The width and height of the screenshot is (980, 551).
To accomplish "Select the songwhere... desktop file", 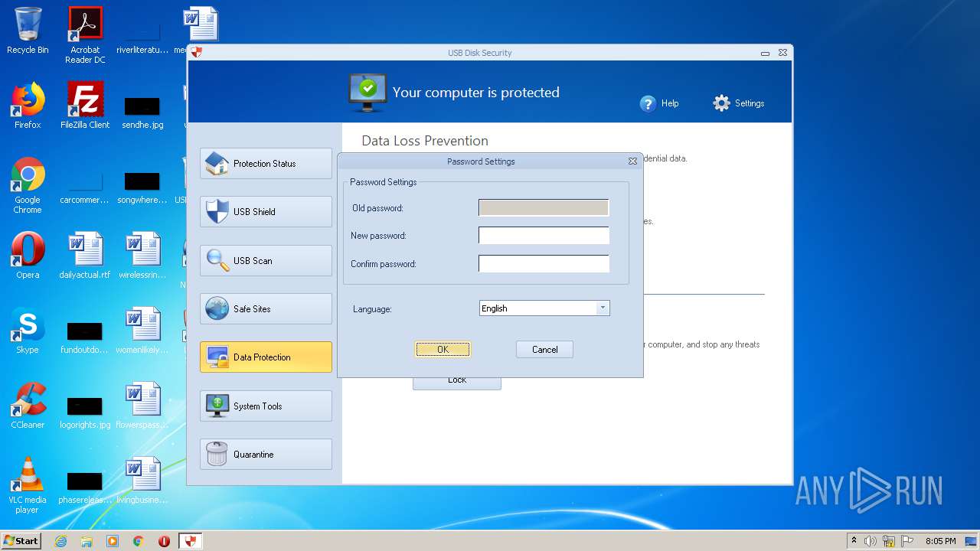I will 142,187.
